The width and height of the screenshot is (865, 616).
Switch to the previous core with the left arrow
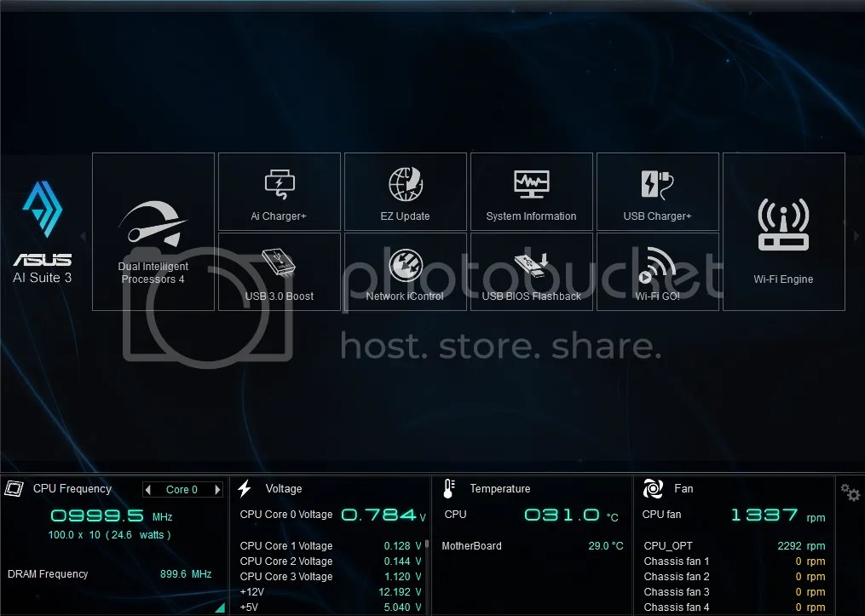pyautogui.click(x=147, y=490)
